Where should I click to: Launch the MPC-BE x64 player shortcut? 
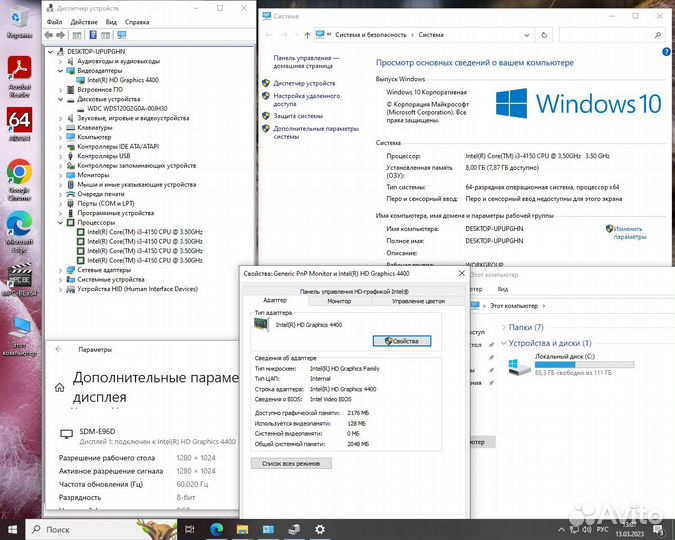pyautogui.click(x=19, y=279)
